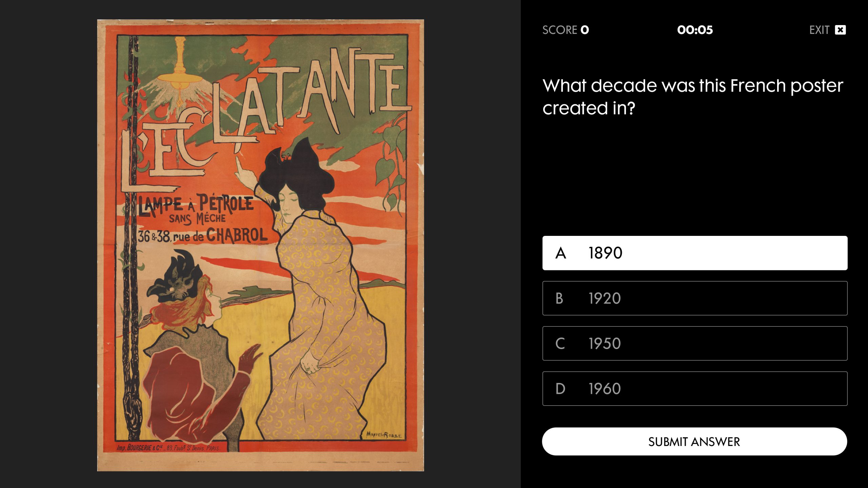Click the SCORE counter label
The image size is (868, 488).
point(565,30)
